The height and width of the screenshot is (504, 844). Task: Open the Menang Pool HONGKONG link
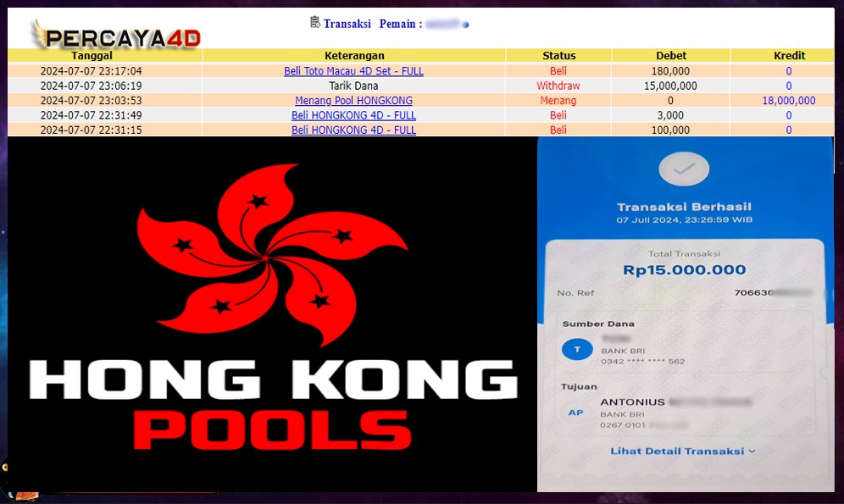tap(353, 101)
